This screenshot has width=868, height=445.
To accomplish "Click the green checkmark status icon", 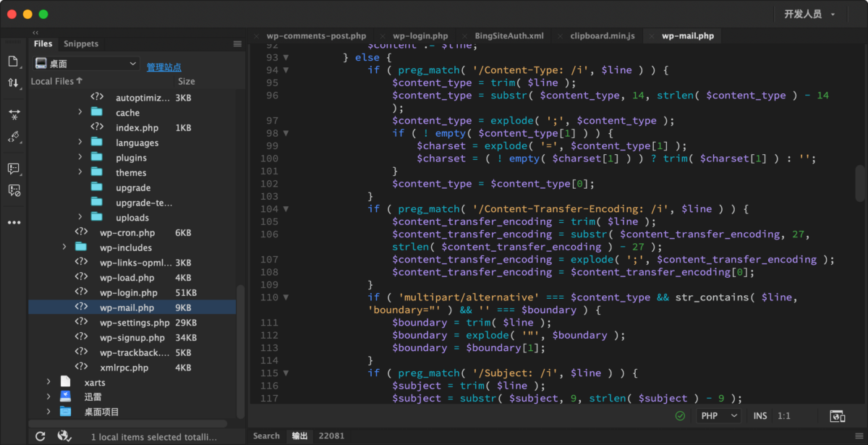I will (680, 416).
